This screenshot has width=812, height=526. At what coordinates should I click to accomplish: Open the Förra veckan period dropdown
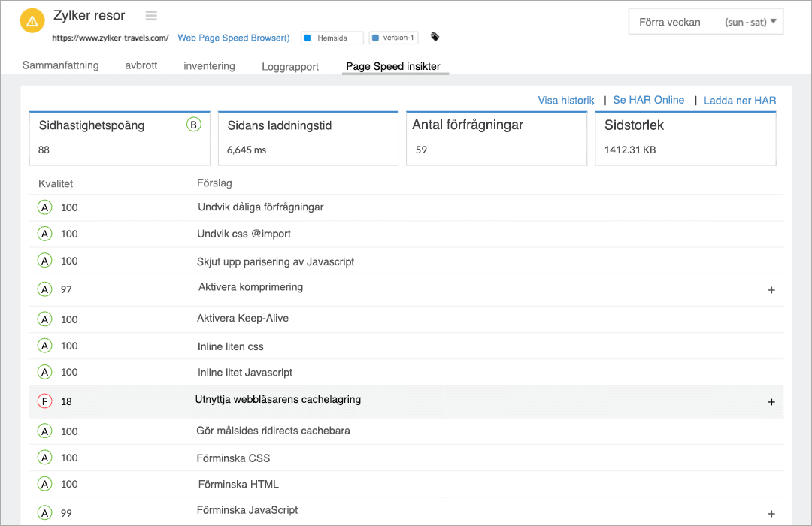pyautogui.click(x=705, y=22)
